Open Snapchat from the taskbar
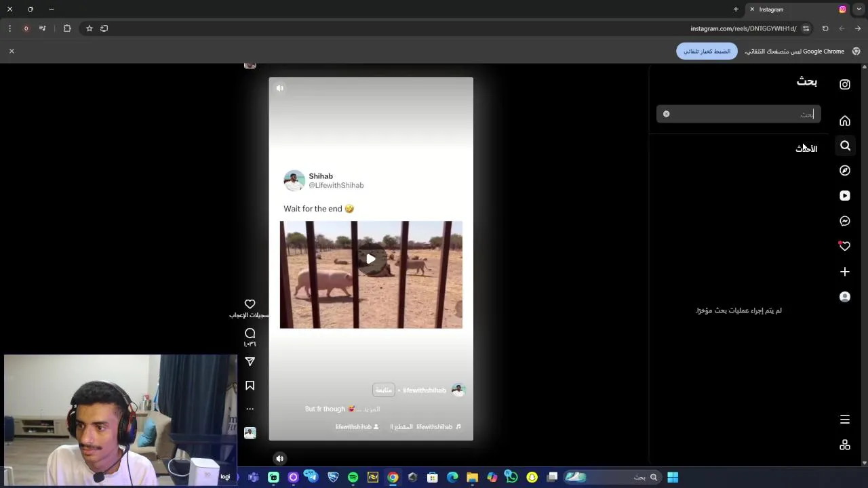The image size is (868, 488). [532, 477]
